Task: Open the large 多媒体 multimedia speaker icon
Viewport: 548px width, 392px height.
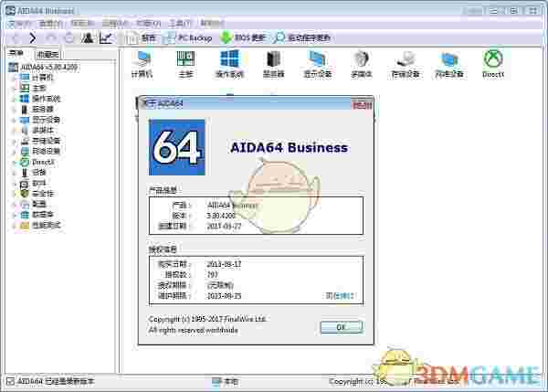Action: [362, 64]
